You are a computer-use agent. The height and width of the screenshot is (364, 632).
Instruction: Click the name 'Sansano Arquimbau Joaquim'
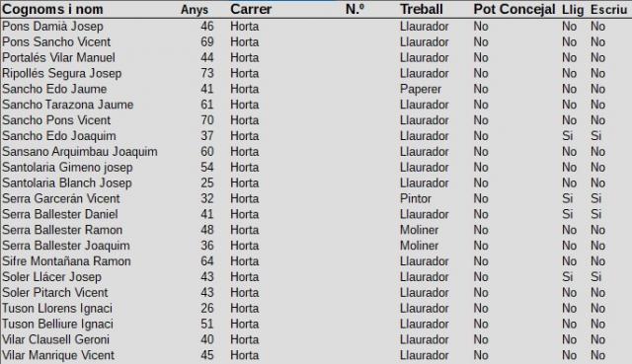(79, 152)
